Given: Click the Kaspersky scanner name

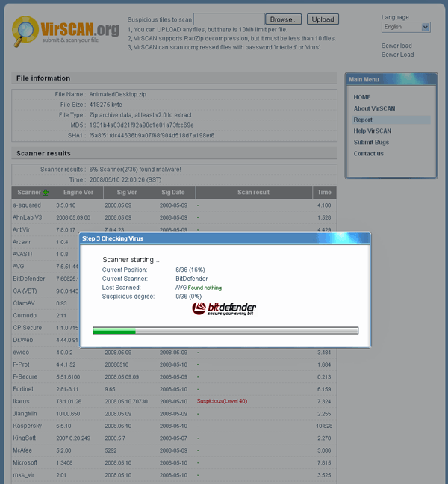Looking at the screenshot, I should coord(27,426).
